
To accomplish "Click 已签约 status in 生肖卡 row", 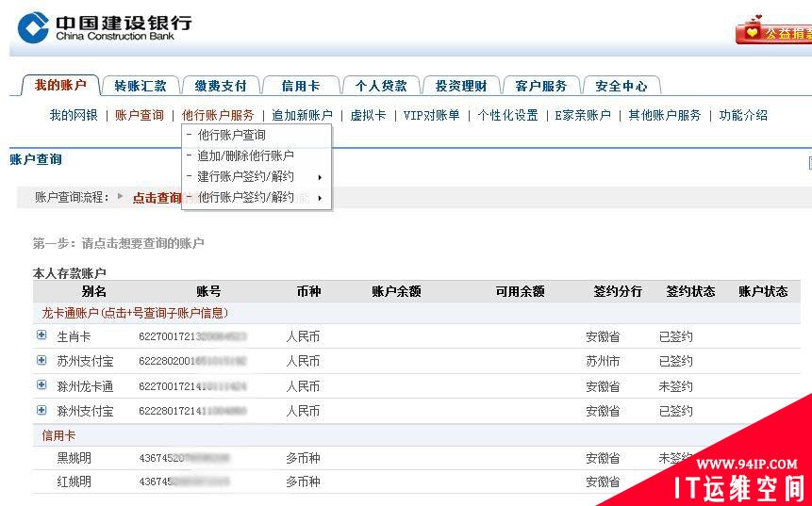I will 676,336.
